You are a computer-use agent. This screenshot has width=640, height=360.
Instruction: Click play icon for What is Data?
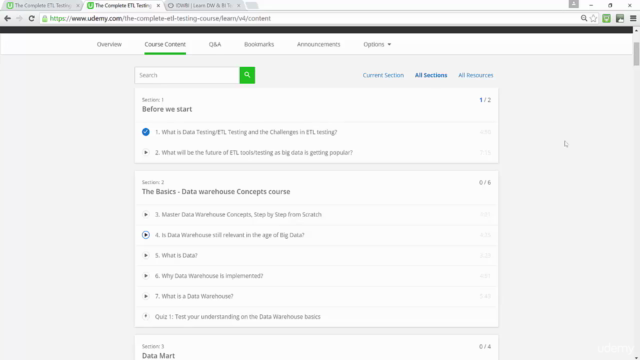[146, 256]
